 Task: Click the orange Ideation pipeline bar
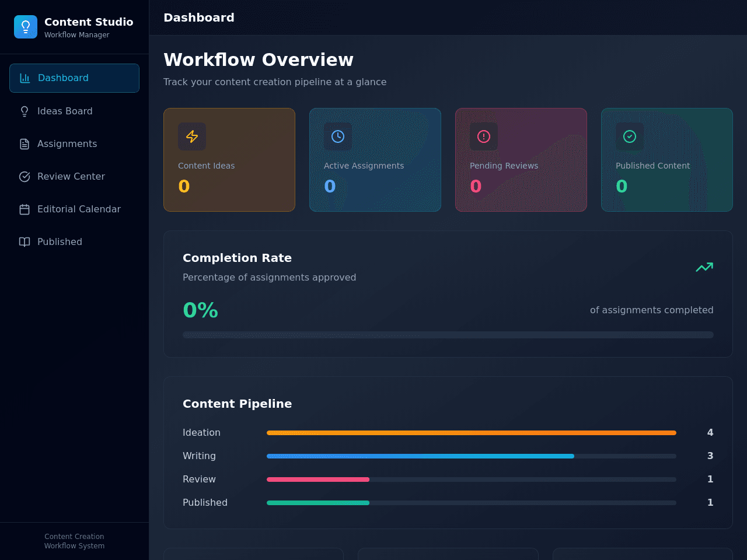472,433
